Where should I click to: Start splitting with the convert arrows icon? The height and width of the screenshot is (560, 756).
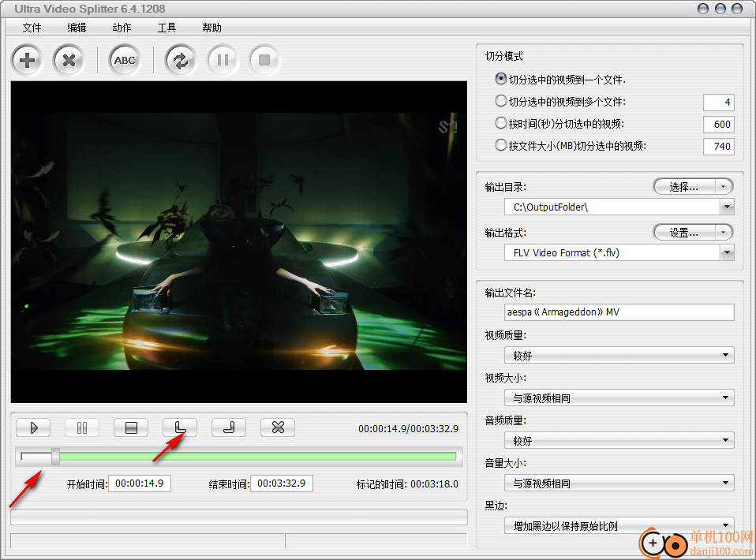click(181, 60)
